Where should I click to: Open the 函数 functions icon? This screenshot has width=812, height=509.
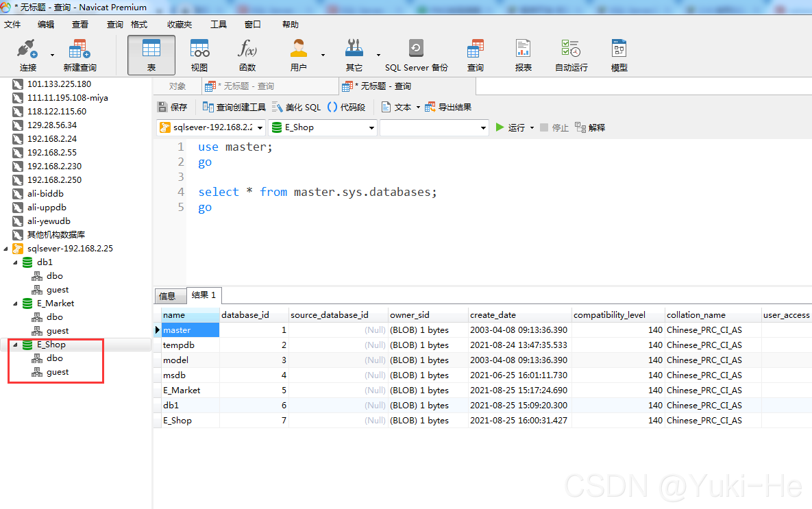tap(247, 55)
